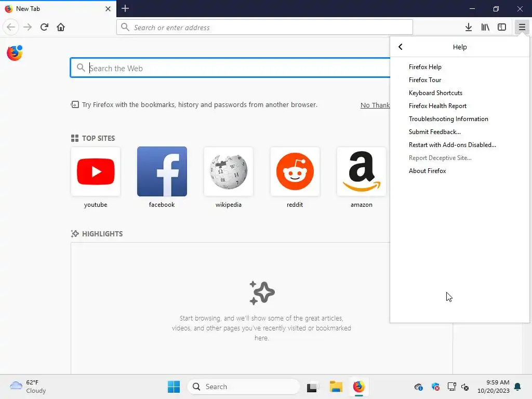This screenshot has height=399, width=532.
Task: Open Keyboard Shortcuts from Help
Action: (x=459, y=93)
